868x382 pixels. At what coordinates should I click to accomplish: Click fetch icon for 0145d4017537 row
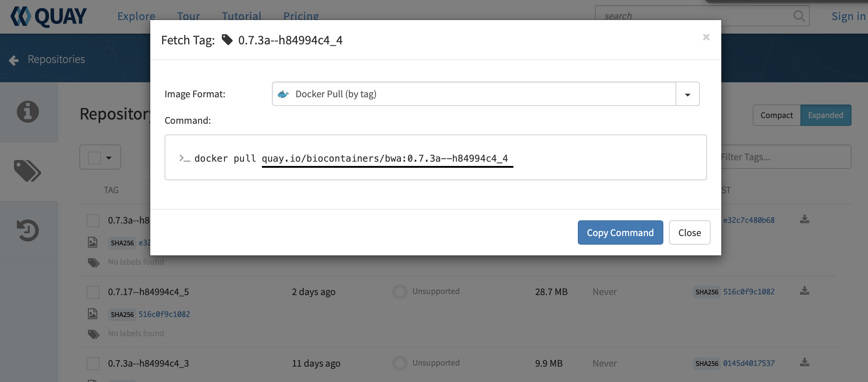pos(805,362)
